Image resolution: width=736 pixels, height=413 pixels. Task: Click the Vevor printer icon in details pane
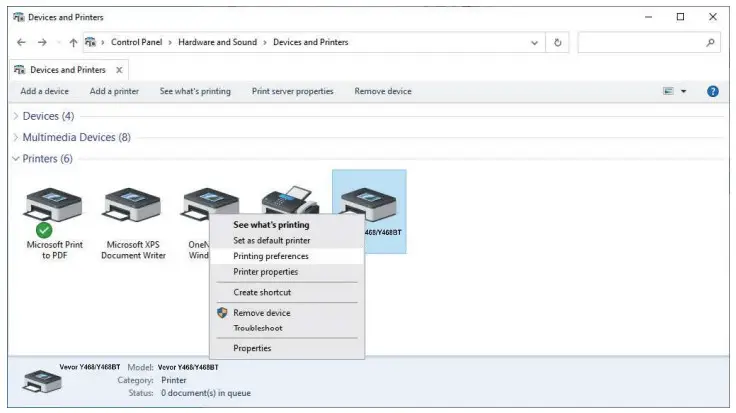pyautogui.click(x=42, y=381)
